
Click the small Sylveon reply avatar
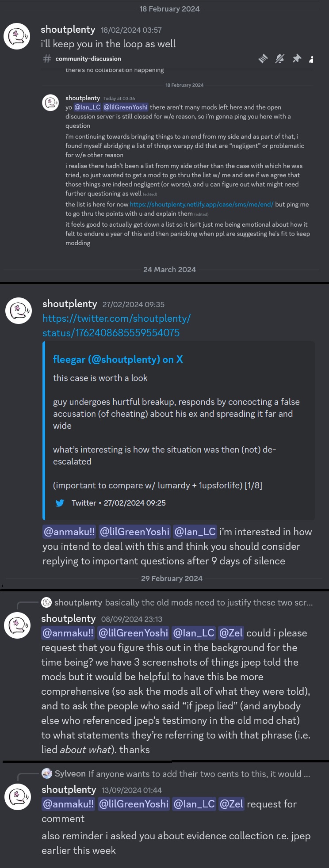click(x=46, y=773)
